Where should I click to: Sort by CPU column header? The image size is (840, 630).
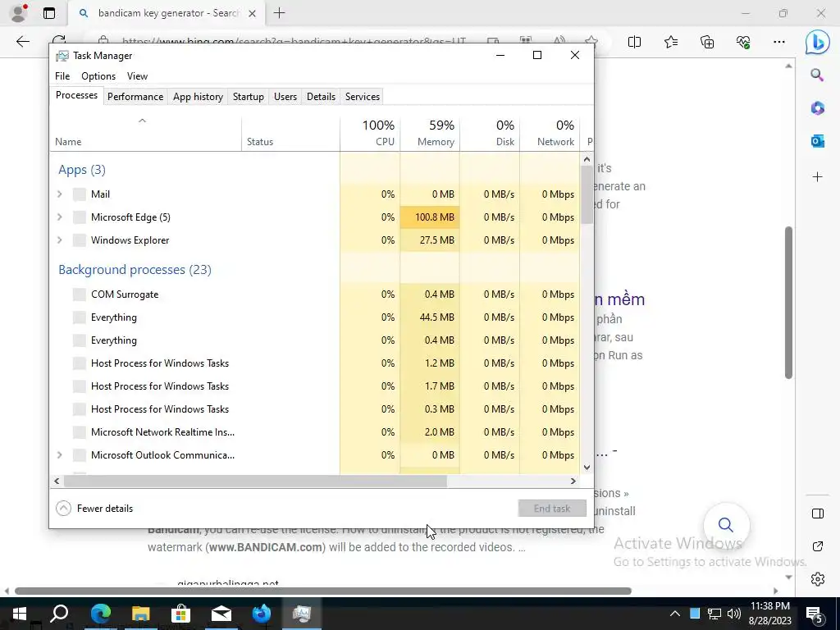point(370,133)
